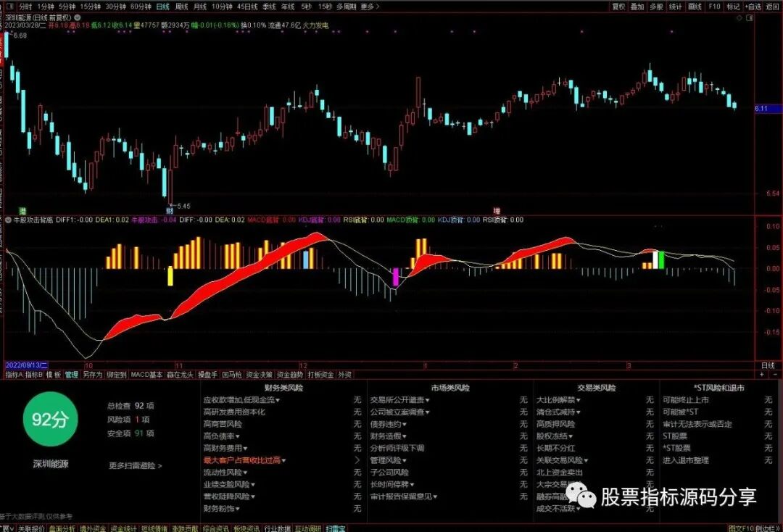783x532 pixels.
Task: Select the 指标B indicator tab
Action: pos(34,375)
